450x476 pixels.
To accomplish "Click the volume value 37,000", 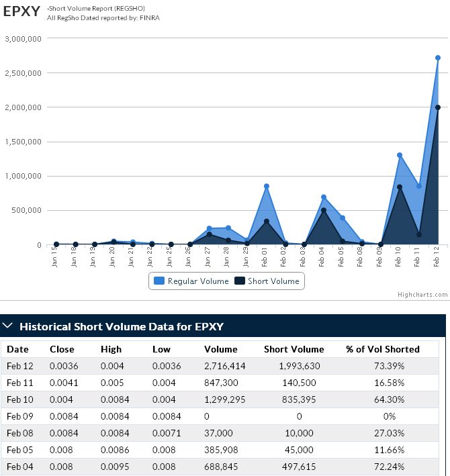I will (x=218, y=433).
